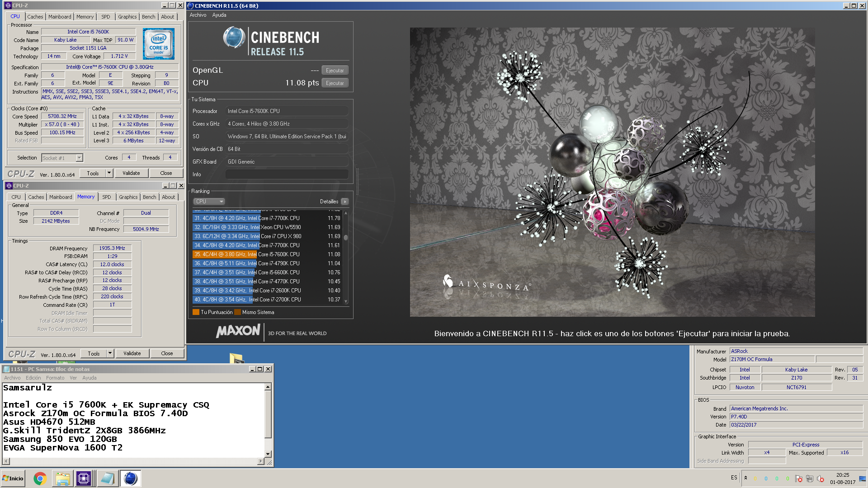Click the Cinebench globe logo
The height and width of the screenshot is (488, 868).
point(234,38)
